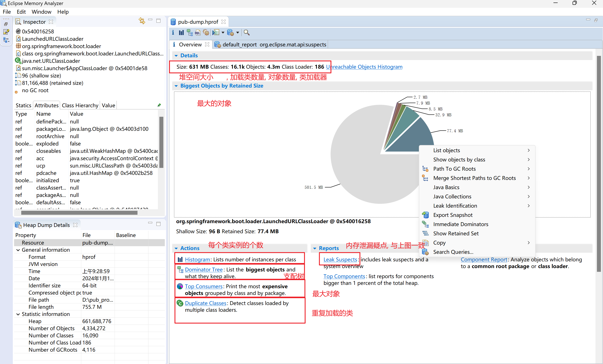Click the Export Snapshot menu icon
603x364 pixels.
[425, 215]
